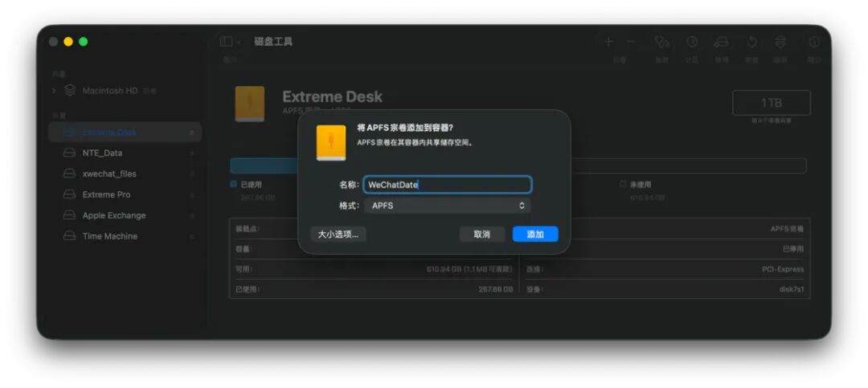This screenshot has width=868, height=388.
Task: Expand the Macintosh HD disclosure arrow
Action: [x=54, y=90]
